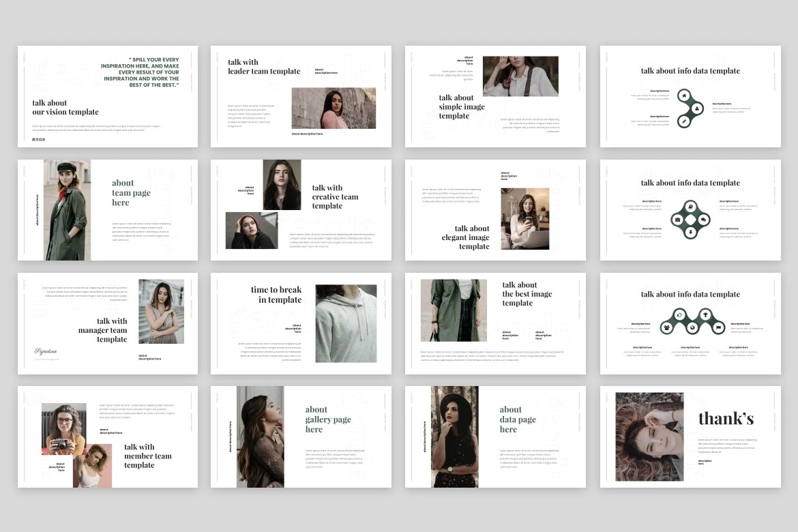
Task: Open the "thank's" closing slide
Action: 690,437
